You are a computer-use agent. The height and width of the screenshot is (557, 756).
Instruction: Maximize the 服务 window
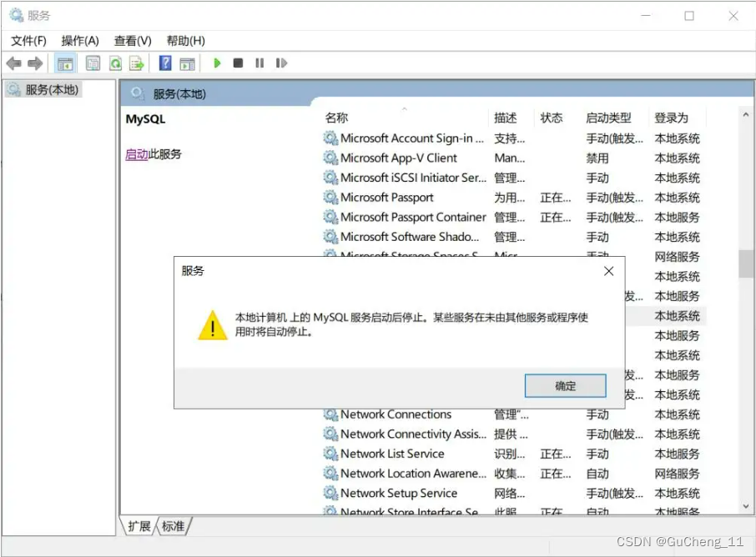tap(689, 16)
